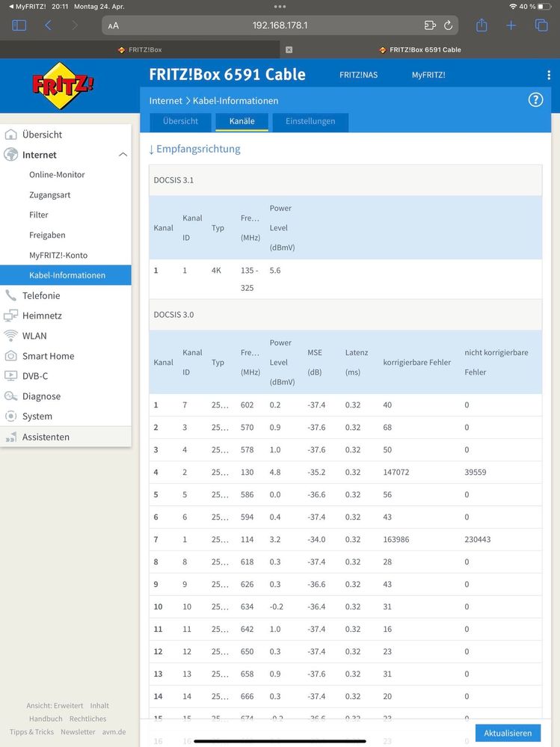Open Zugangsart submenu item
This screenshot has width=560, height=747.
click(50, 195)
